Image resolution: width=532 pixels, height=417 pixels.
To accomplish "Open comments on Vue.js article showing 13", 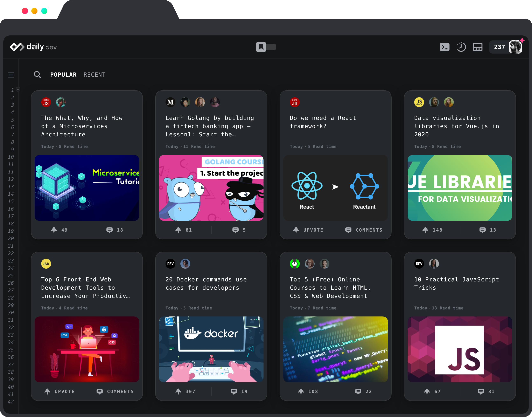I will [488, 230].
